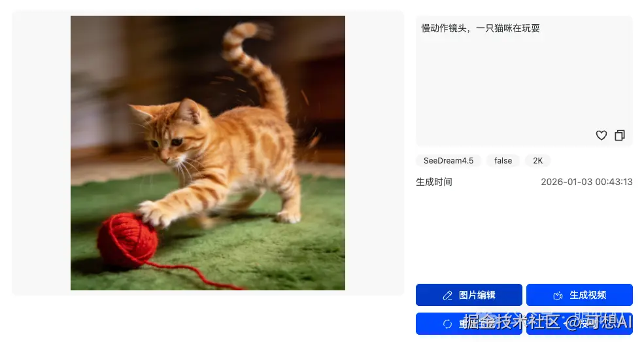
Task: Click the video icon on 生成视频
Action: (x=558, y=295)
